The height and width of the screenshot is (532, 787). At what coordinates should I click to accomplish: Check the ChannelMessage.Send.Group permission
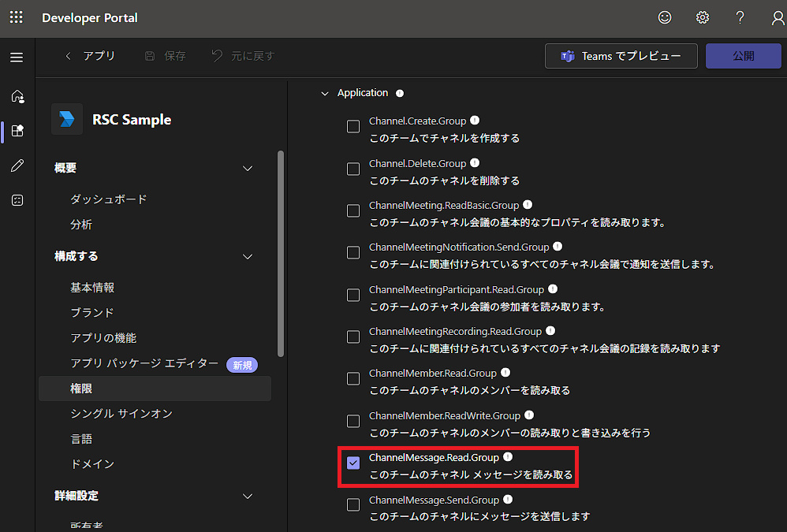(x=352, y=504)
